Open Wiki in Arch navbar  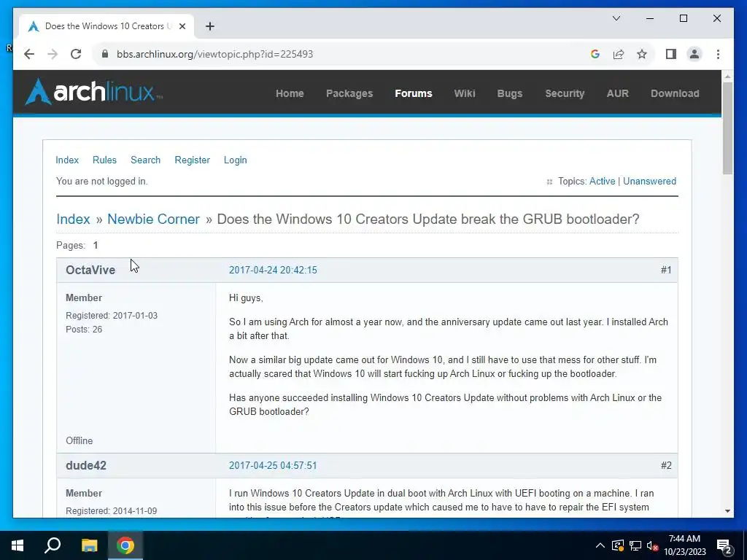click(465, 93)
